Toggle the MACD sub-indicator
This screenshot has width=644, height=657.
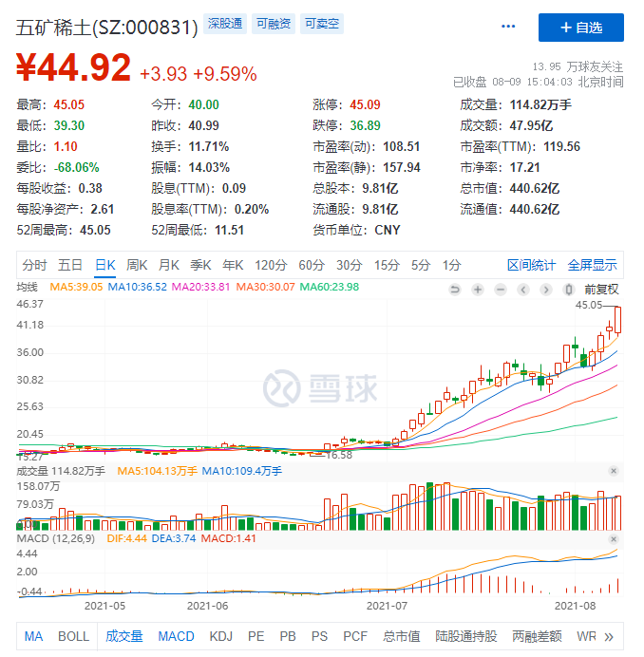pyautogui.click(x=176, y=636)
